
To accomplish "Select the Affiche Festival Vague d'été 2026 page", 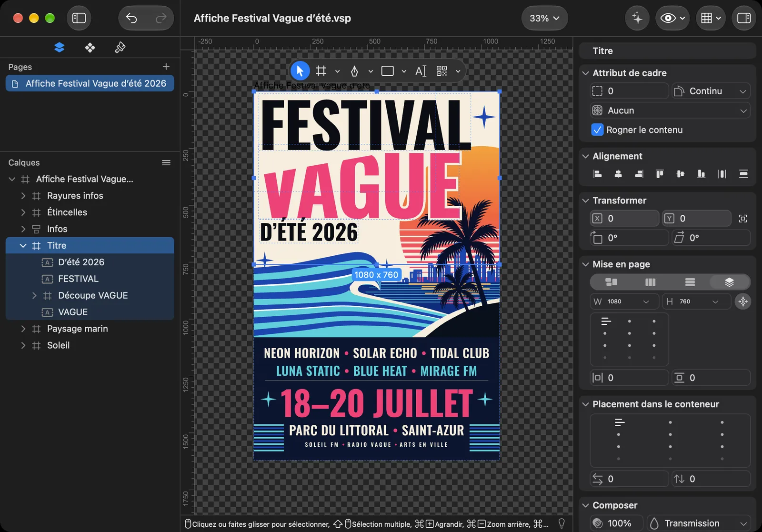I will coord(90,83).
